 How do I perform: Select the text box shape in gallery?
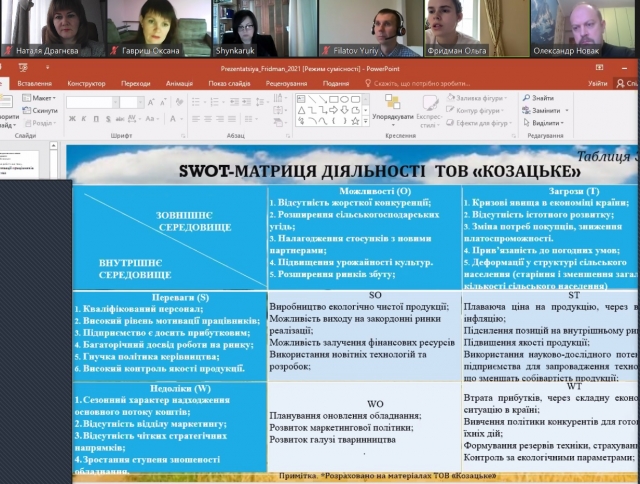(301, 99)
